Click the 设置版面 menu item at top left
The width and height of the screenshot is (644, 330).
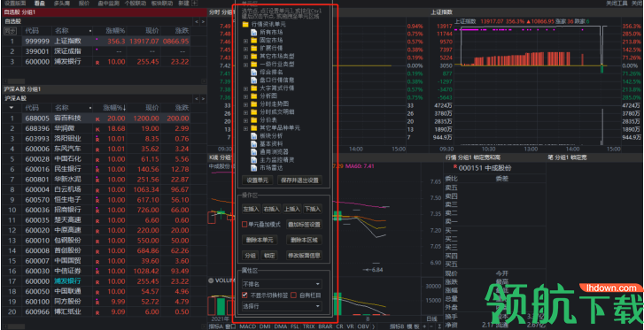coord(15,3)
